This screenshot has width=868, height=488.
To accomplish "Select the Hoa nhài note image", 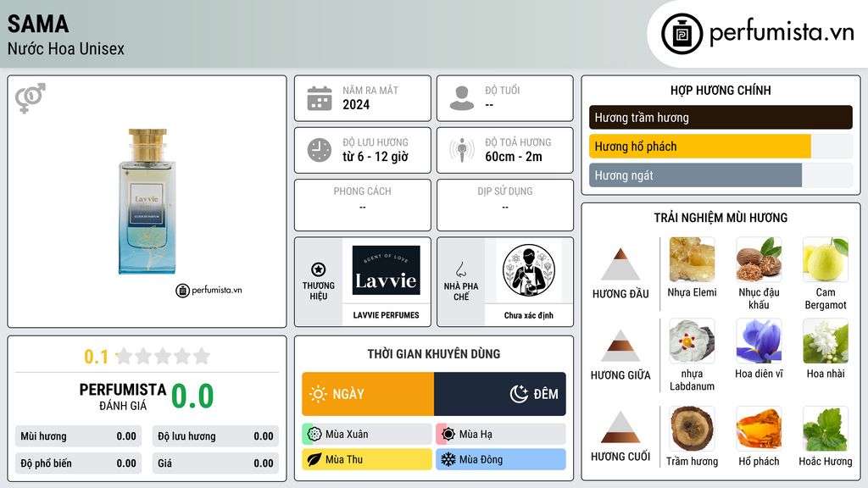I will point(826,341).
